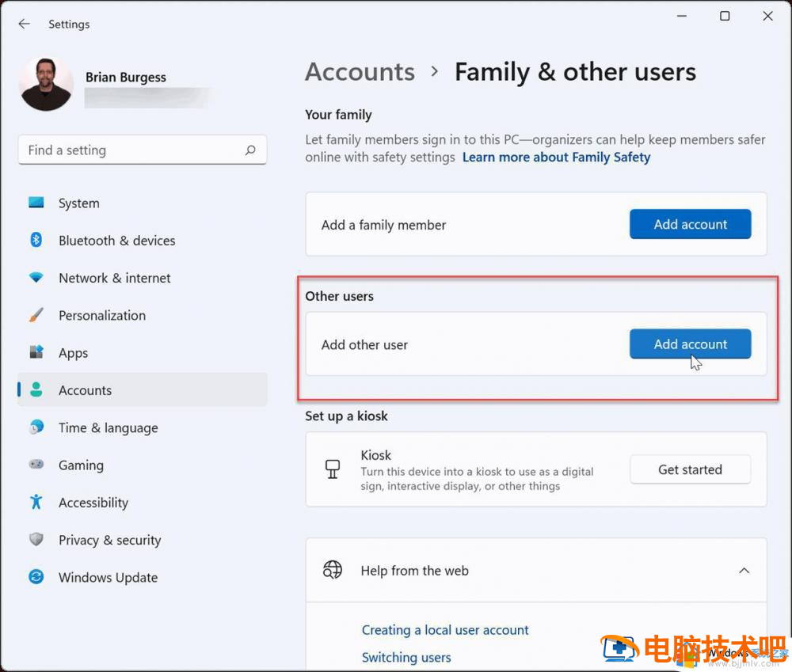Select Accessibility label in sidebar
The height and width of the screenshot is (672, 792).
[93, 503]
